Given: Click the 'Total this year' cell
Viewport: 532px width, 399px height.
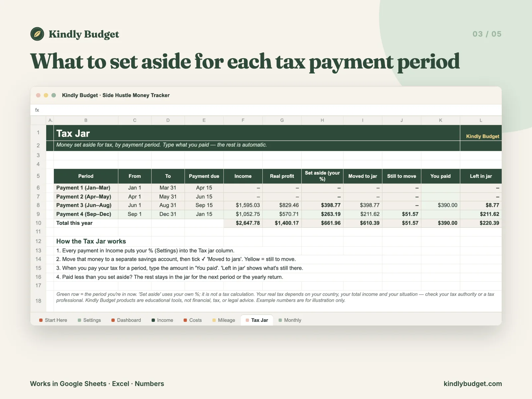Looking at the screenshot, I should (x=86, y=223).
